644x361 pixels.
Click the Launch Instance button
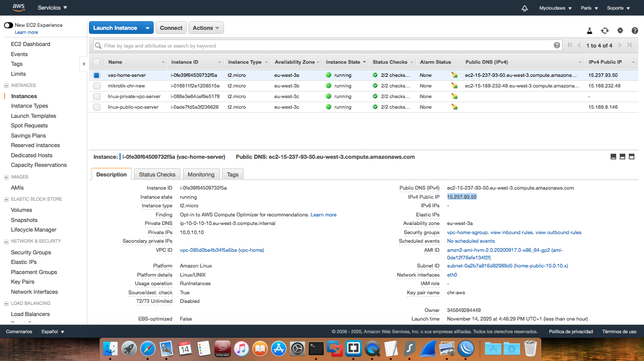[x=116, y=28]
